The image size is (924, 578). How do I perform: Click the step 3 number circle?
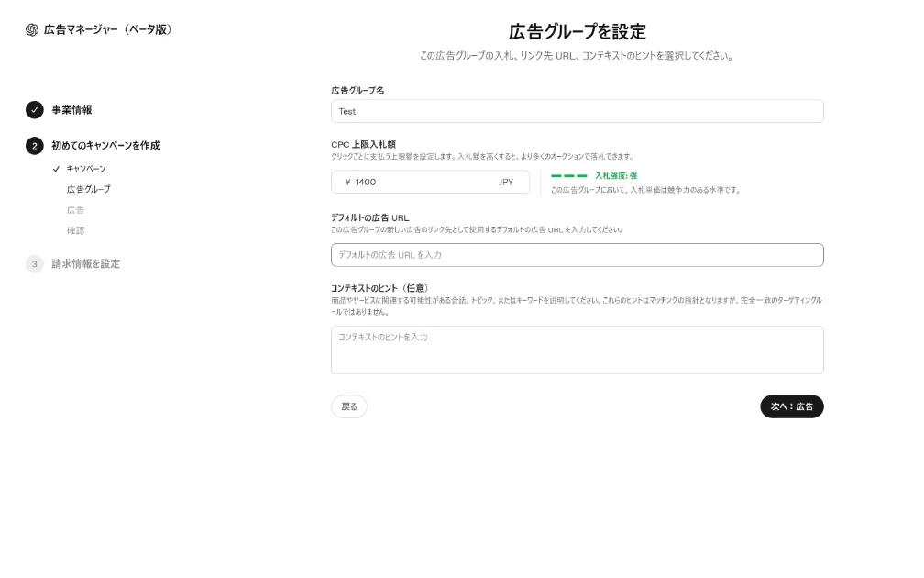[34, 263]
